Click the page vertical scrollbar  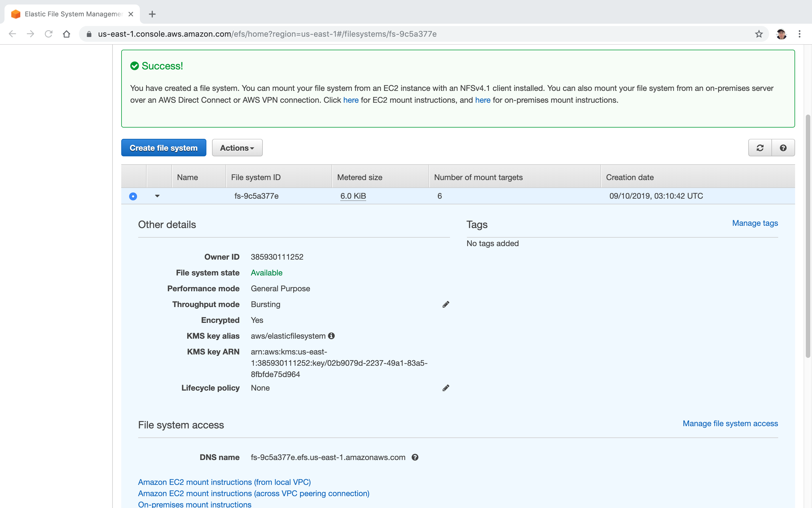pyautogui.click(x=808, y=236)
